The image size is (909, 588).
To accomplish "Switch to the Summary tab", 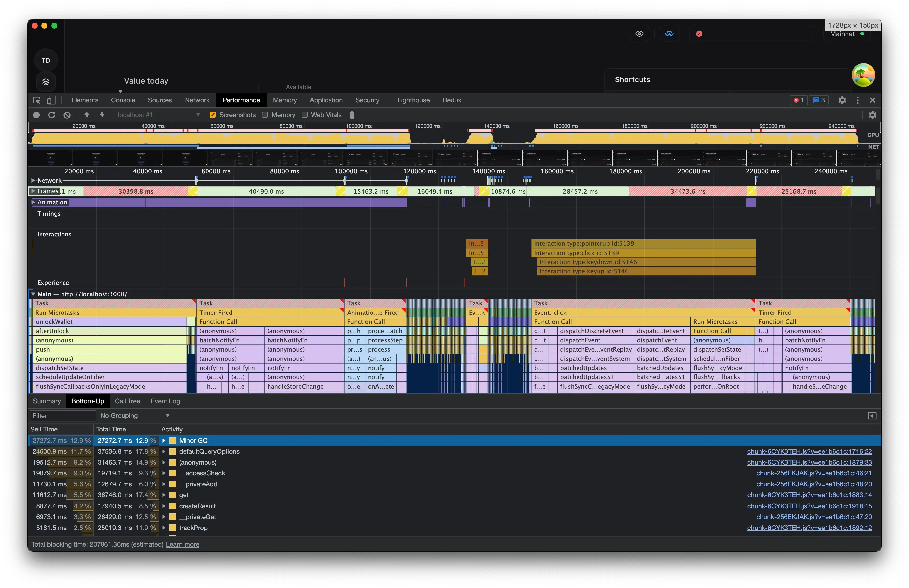I will coord(47,401).
